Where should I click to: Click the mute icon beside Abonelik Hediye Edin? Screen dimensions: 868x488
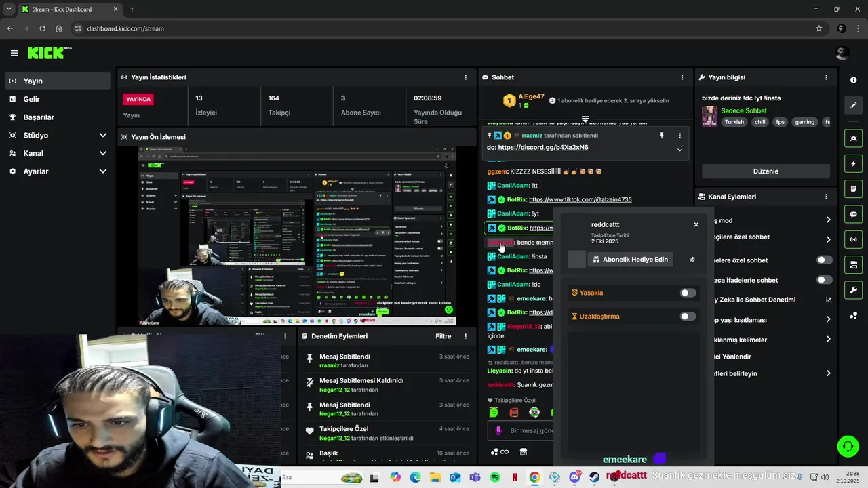692,260
